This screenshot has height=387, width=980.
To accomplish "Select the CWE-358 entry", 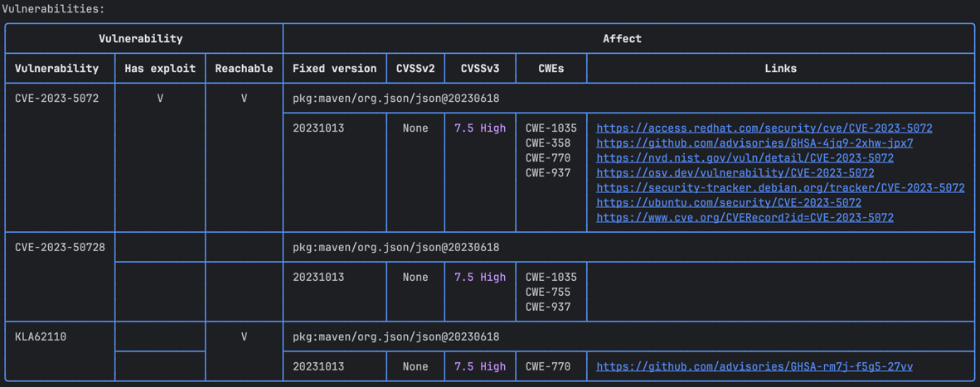I will tap(547, 143).
